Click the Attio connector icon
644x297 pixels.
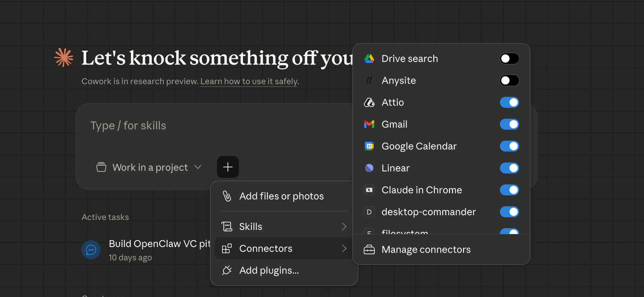click(x=369, y=103)
